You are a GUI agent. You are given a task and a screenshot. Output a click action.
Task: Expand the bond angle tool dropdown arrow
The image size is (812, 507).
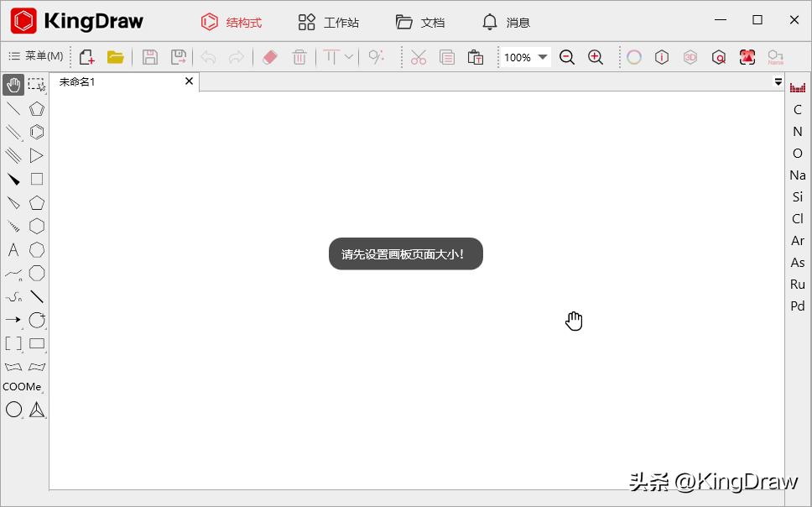click(x=349, y=57)
